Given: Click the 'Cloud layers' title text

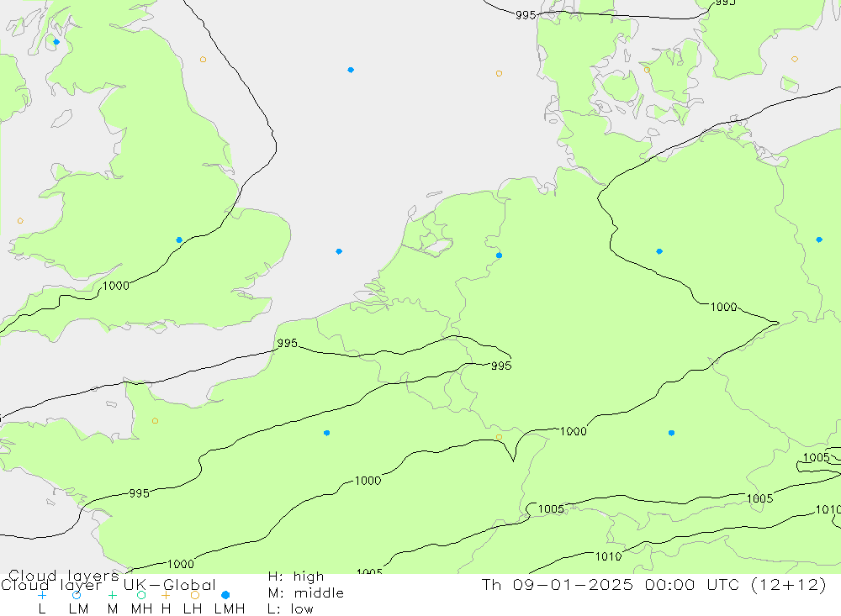Looking at the screenshot, I should (64, 576).
